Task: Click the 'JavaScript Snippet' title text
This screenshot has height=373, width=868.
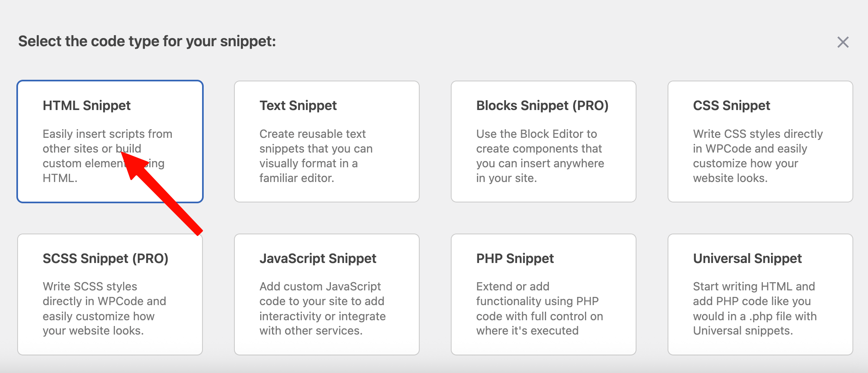Action: 318,258
